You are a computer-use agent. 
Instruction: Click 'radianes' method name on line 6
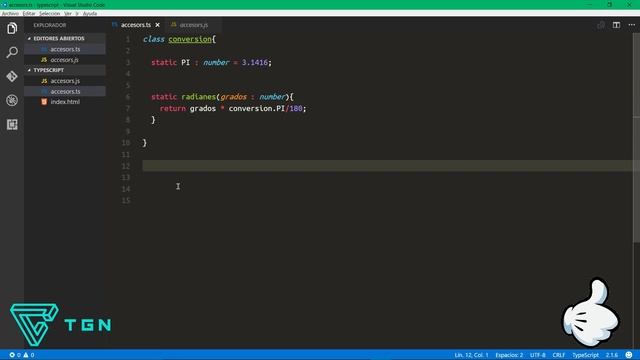coord(199,97)
